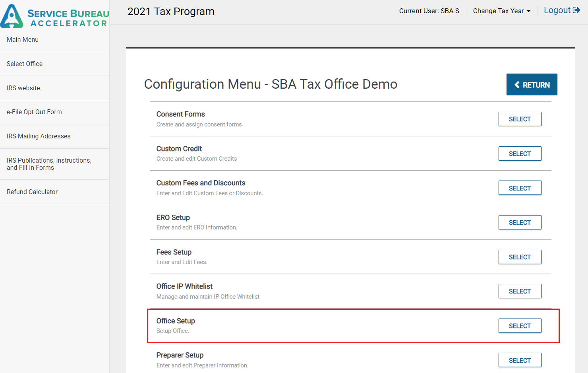Click the Logout link text
This screenshot has height=373, width=588.
coord(557,10)
